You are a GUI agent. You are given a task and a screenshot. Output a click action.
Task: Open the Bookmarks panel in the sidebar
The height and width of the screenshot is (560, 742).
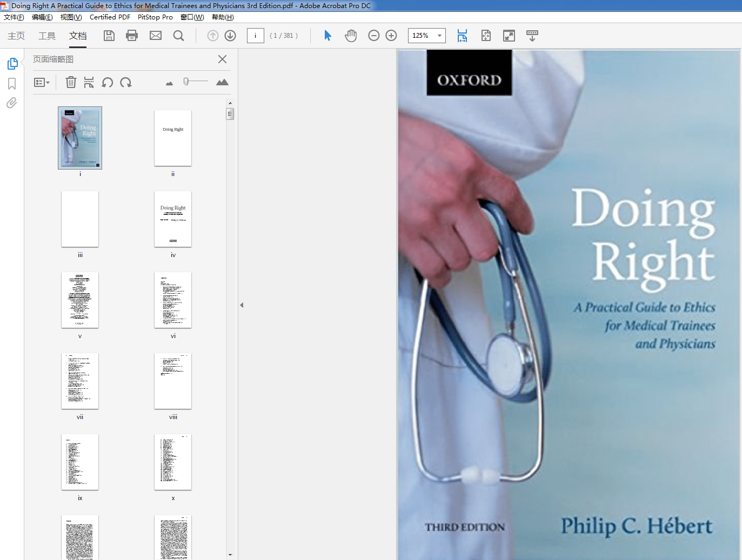(11, 83)
